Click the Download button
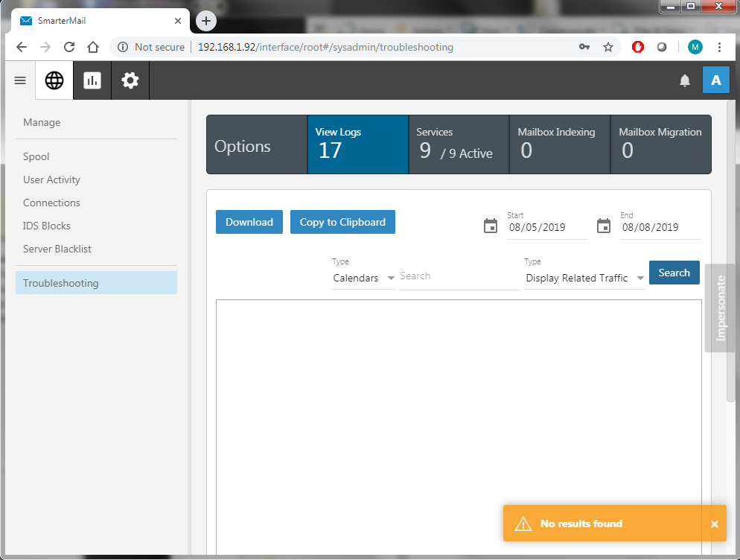The width and height of the screenshot is (740, 560). coord(249,222)
